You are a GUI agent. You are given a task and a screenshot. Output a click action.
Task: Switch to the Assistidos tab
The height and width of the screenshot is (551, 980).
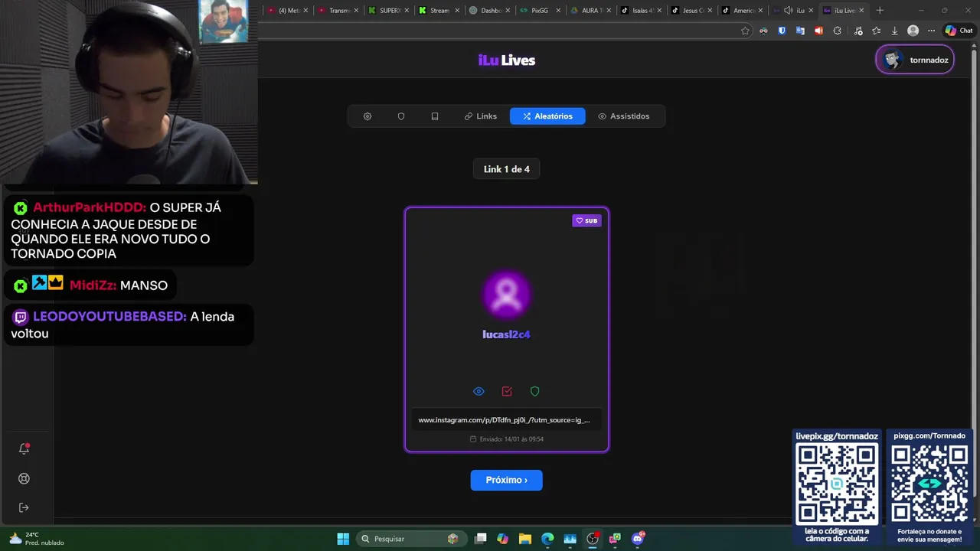pyautogui.click(x=624, y=116)
